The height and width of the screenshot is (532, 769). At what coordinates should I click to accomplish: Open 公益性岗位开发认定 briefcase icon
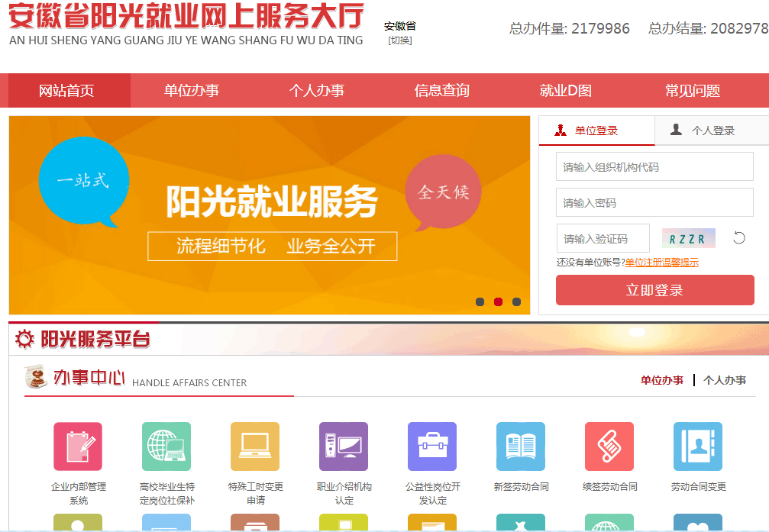[431, 447]
